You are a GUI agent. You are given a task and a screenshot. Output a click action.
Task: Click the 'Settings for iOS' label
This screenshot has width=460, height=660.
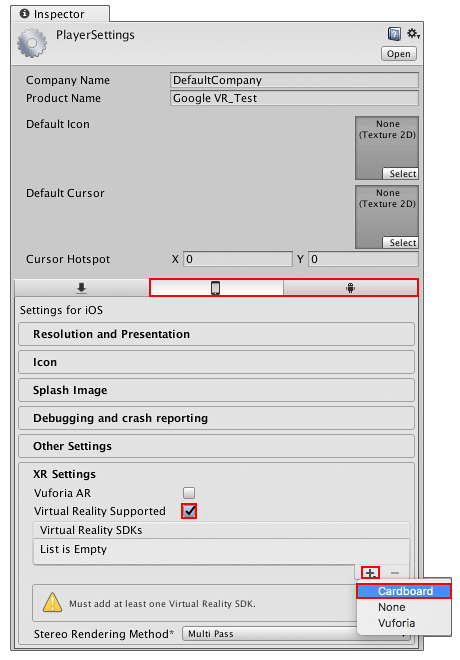[61, 310]
